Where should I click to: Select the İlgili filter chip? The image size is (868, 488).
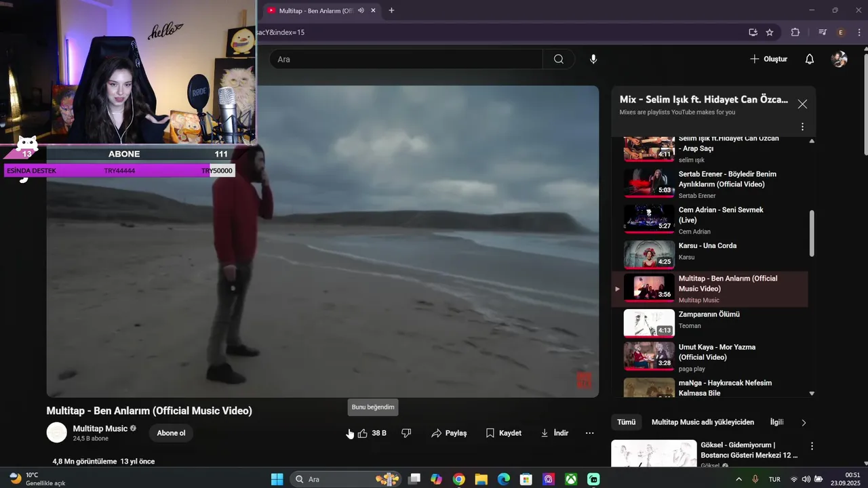pos(776,422)
